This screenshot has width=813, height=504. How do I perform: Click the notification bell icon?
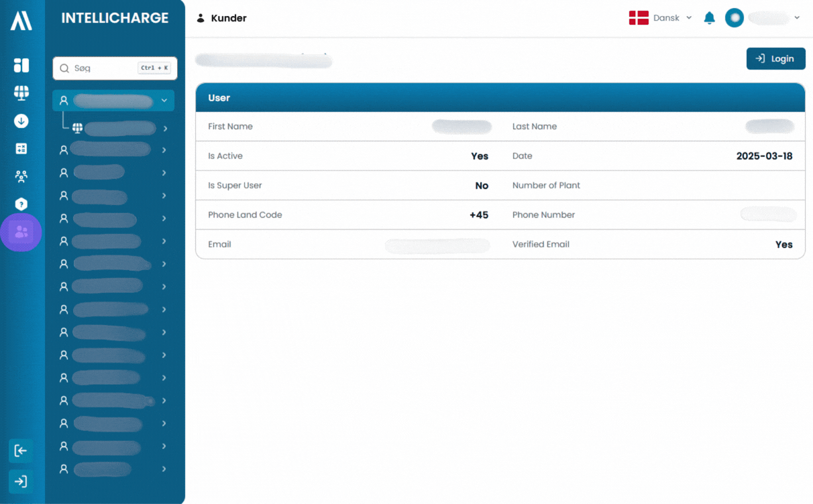[x=709, y=18]
